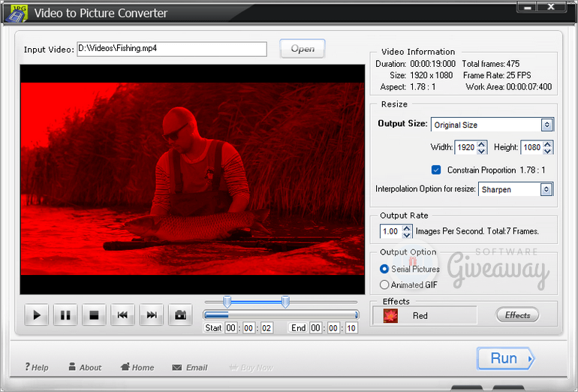Select Serial Pictures output option
578x392 pixels.
pos(384,269)
